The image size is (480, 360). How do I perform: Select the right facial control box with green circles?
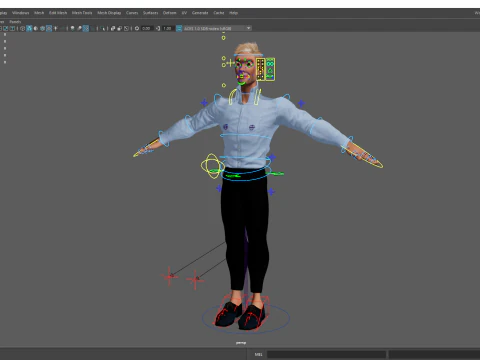(x=270, y=69)
